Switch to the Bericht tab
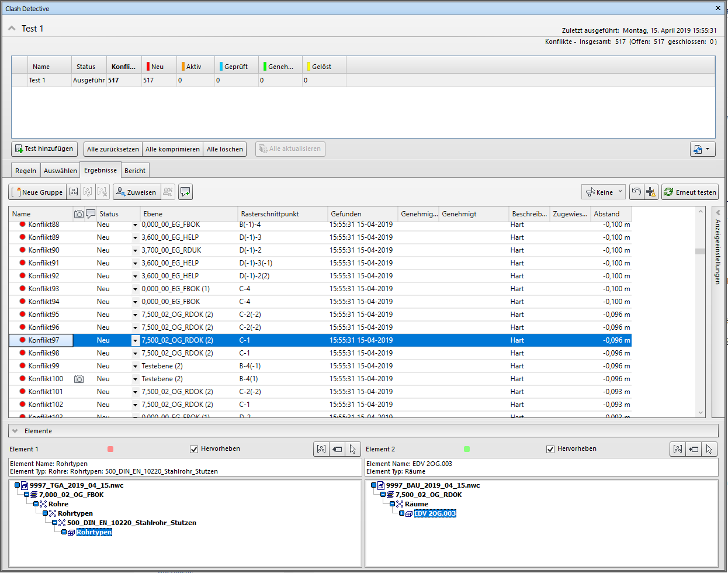 (x=135, y=171)
